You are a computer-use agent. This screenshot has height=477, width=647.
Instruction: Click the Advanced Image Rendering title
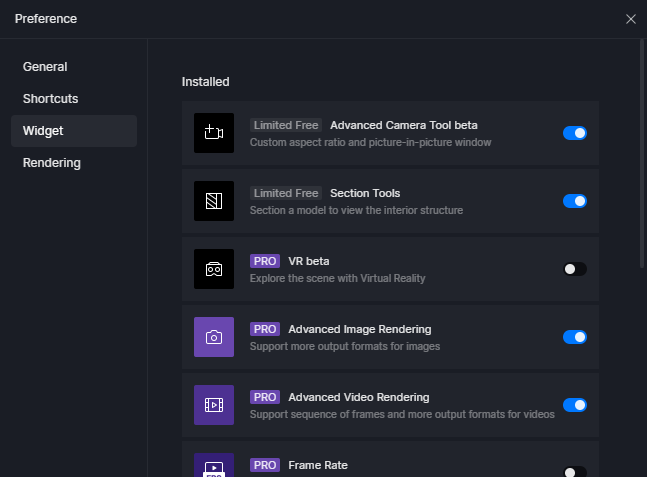pos(360,329)
